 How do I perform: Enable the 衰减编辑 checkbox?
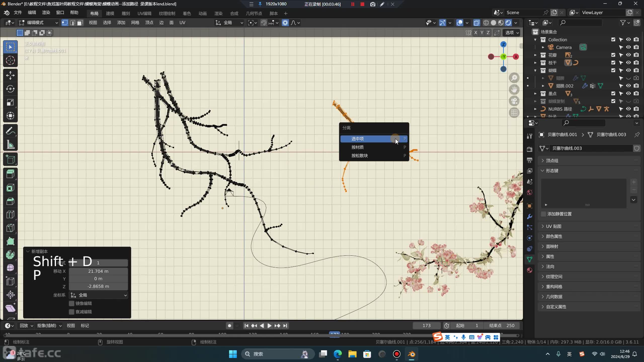(72, 312)
